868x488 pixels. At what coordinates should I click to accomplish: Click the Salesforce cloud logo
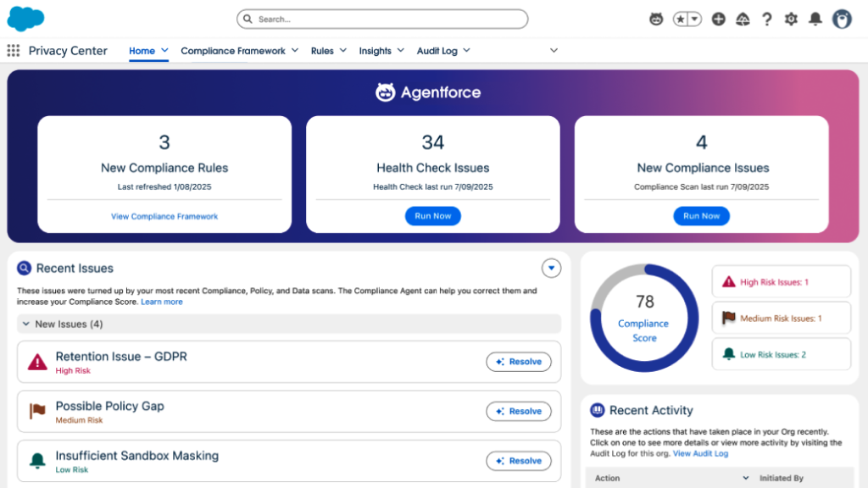click(25, 19)
